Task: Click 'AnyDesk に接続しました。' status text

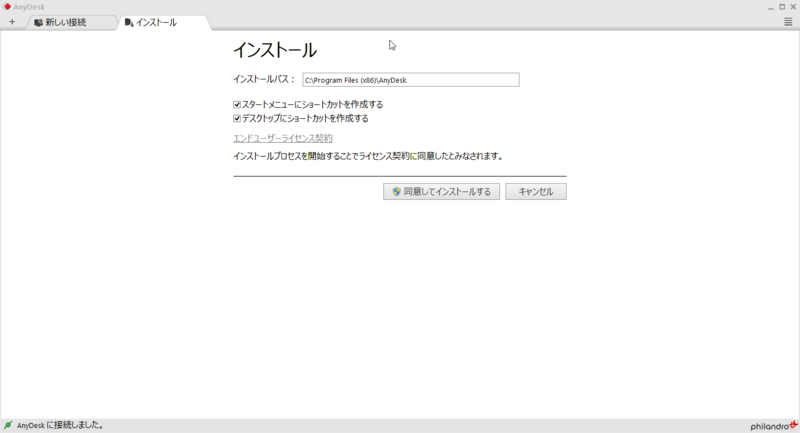Action: (x=60, y=425)
